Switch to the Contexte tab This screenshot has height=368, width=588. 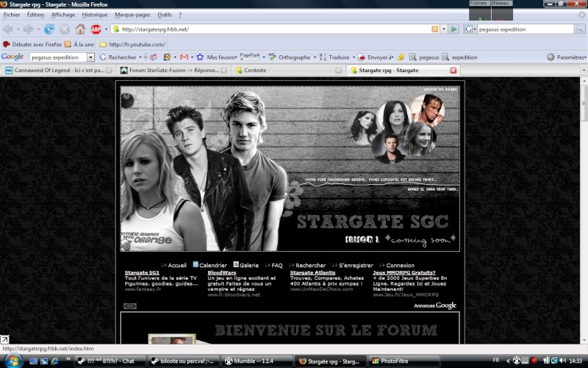[x=289, y=70]
